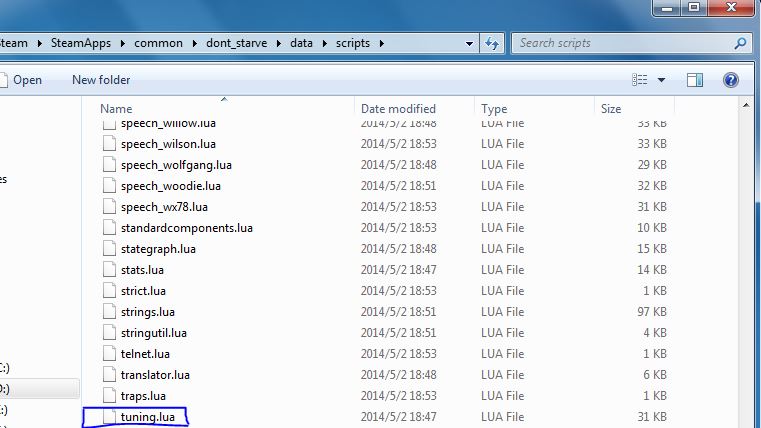This screenshot has width=761, height=428.
Task: Select speech_wx78.lua file name
Action: [x=164, y=207]
